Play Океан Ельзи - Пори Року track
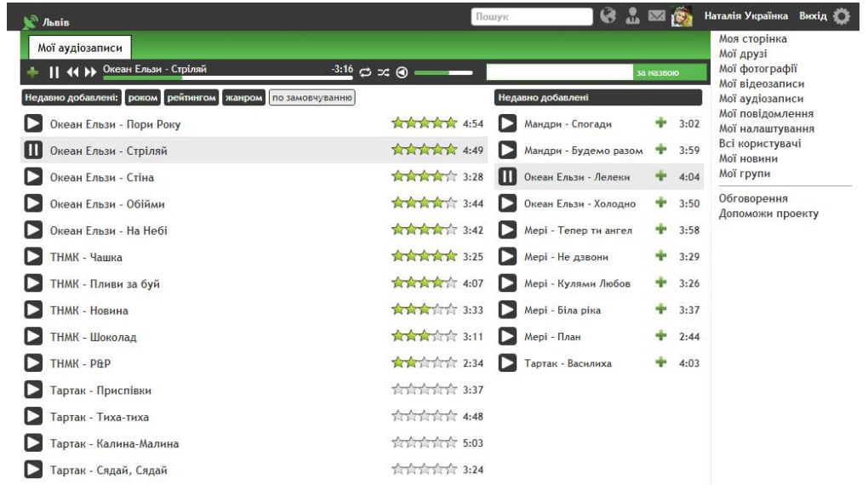The width and height of the screenshot is (868, 485). (x=33, y=123)
